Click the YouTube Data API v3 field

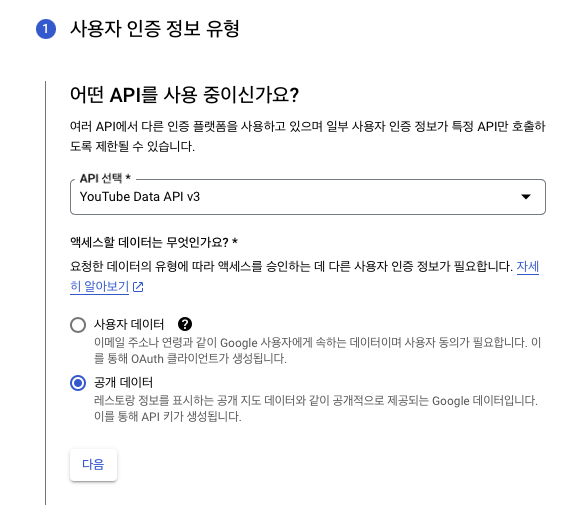pyautogui.click(x=308, y=197)
